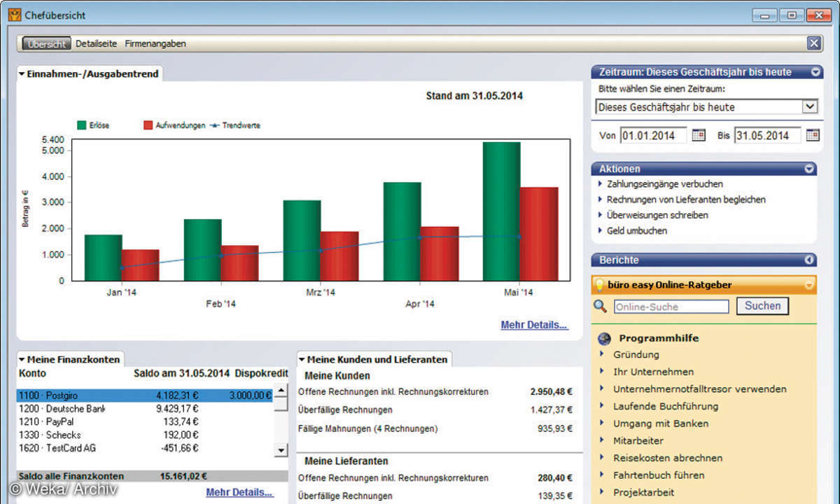Open Laufende Buchführung help topic
Viewport: 840px width, 504px height.
[666, 406]
